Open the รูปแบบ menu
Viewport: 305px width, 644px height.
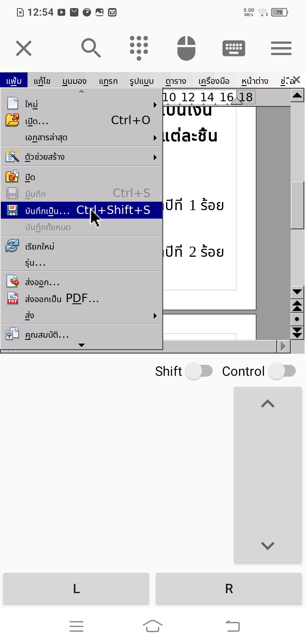[141, 81]
